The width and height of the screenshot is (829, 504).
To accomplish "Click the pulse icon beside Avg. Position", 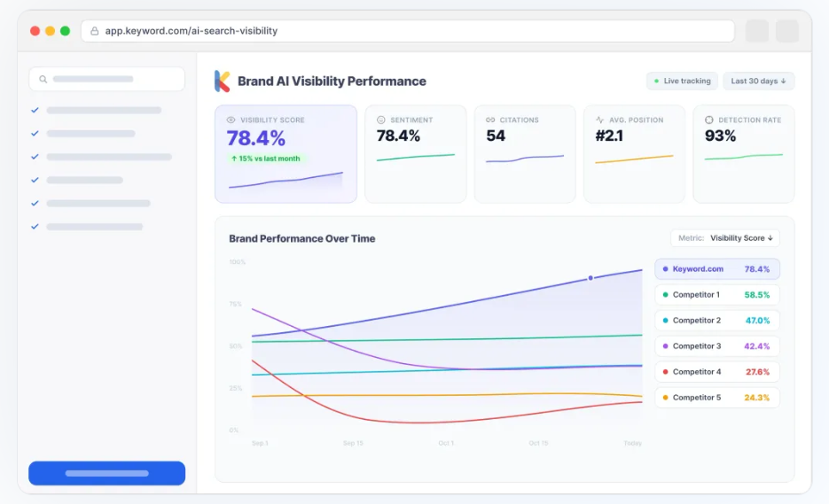I will 599,120.
